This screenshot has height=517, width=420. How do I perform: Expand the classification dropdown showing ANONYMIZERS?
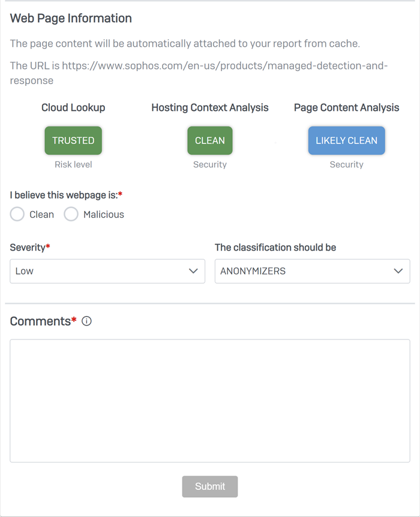312,271
